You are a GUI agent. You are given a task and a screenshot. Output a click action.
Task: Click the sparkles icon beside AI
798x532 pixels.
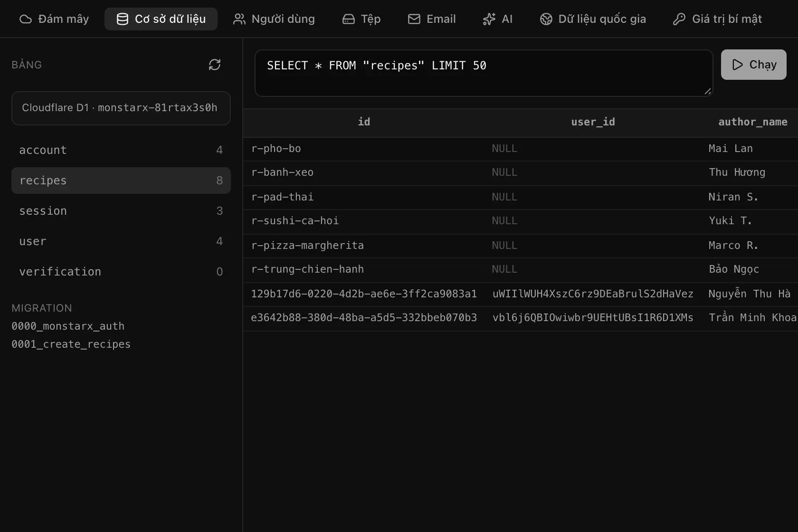489,19
